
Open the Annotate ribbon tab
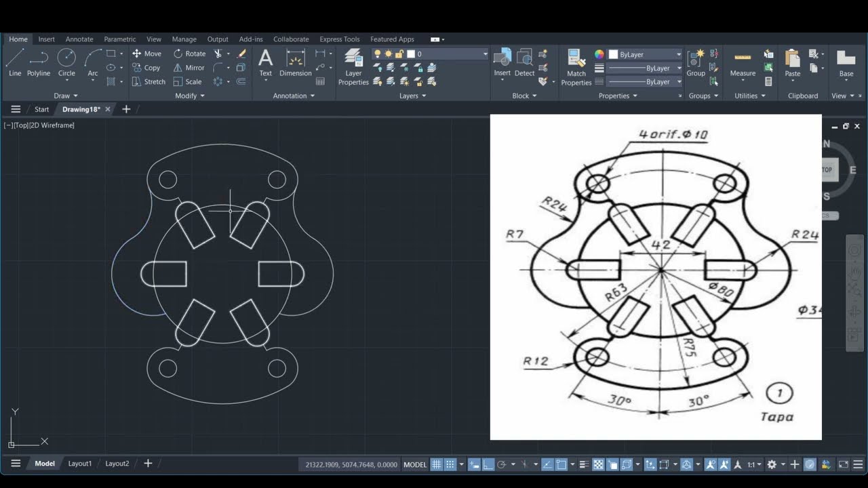79,39
